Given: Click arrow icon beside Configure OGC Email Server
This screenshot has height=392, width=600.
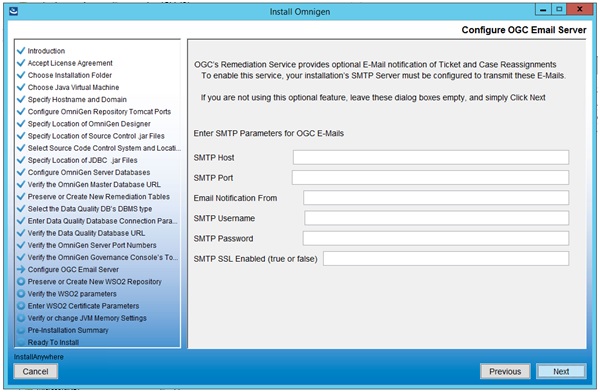Looking at the screenshot, I should 21,270.
